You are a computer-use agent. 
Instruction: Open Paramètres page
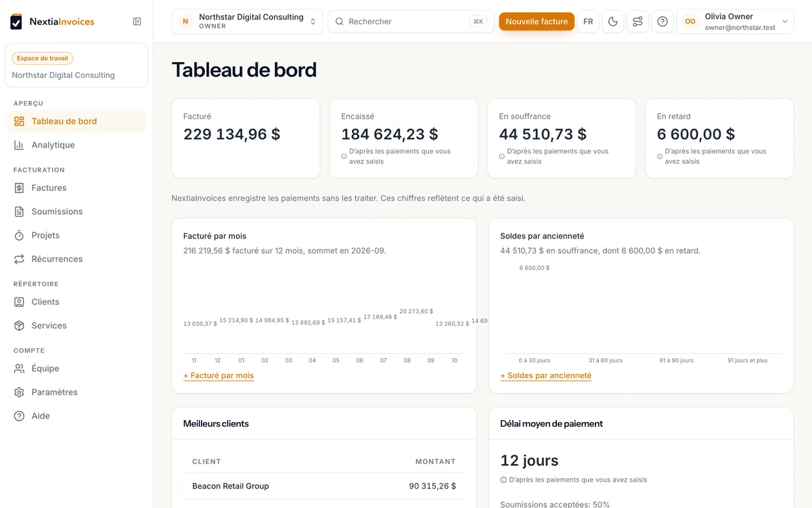pyautogui.click(x=76, y=392)
